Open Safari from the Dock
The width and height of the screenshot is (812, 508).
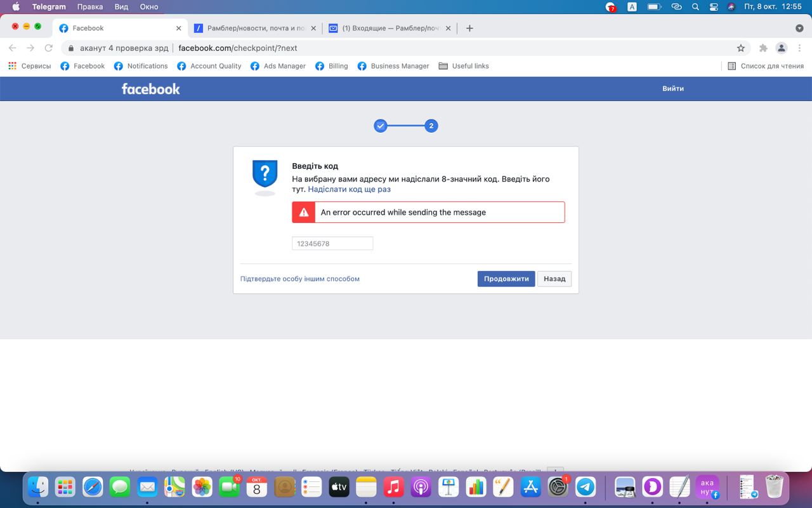[x=93, y=487]
